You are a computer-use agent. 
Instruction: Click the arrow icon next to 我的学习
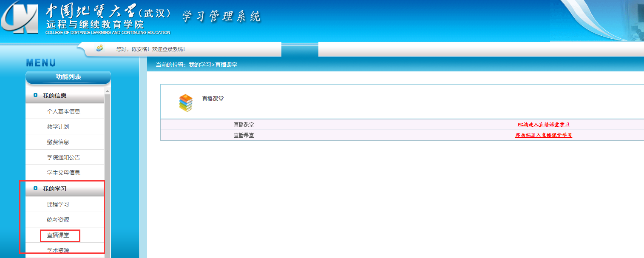coord(36,188)
